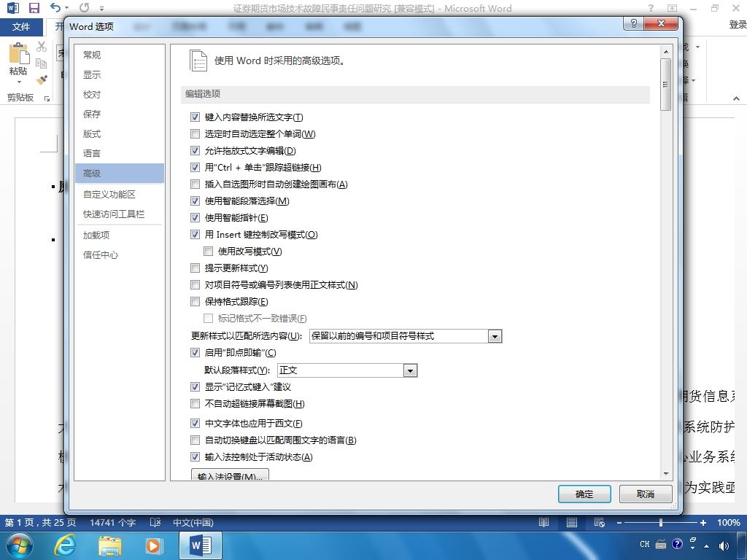The width and height of the screenshot is (747, 560).
Task: Click the 确定 button
Action: [584, 494]
